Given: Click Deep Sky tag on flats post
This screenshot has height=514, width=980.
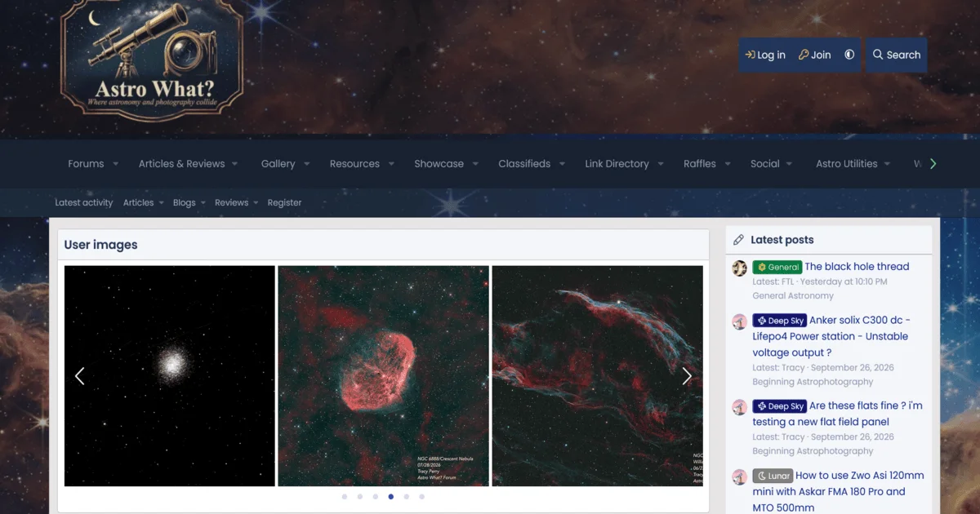Looking at the screenshot, I should pyautogui.click(x=779, y=405).
